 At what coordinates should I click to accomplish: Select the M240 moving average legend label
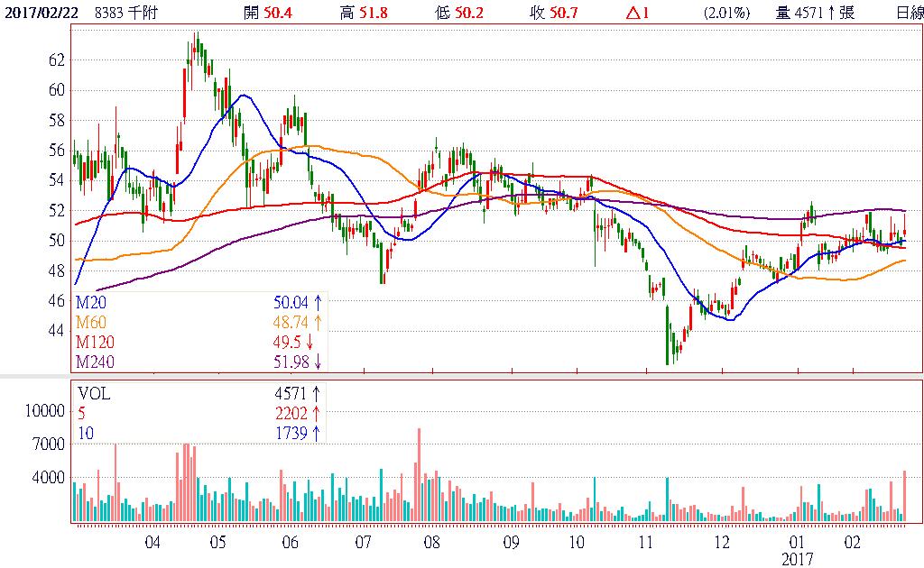(x=94, y=362)
